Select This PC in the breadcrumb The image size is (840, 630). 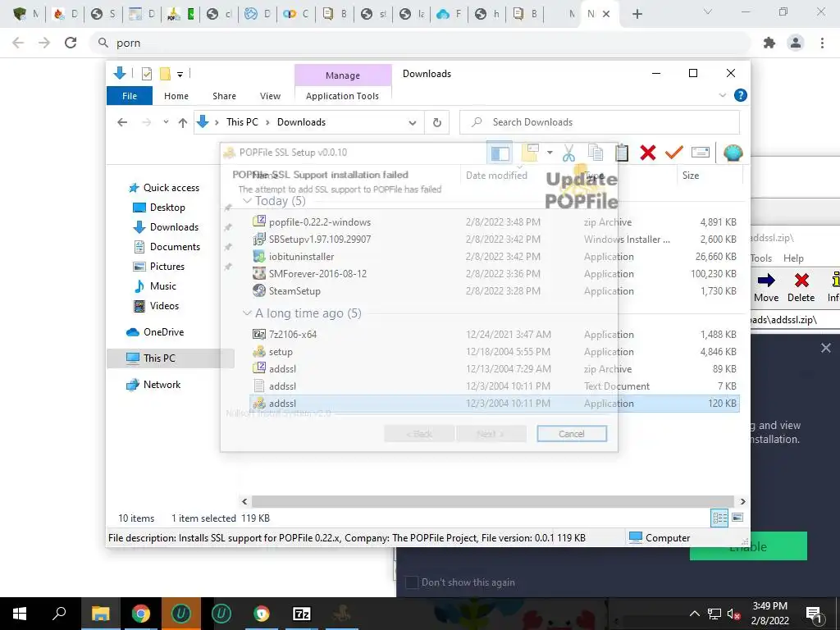coord(242,122)
